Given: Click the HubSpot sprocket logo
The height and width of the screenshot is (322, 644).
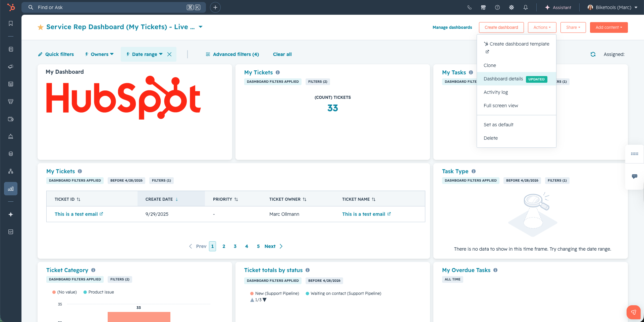Looking at the screenshot, I should tap(11, 7).
